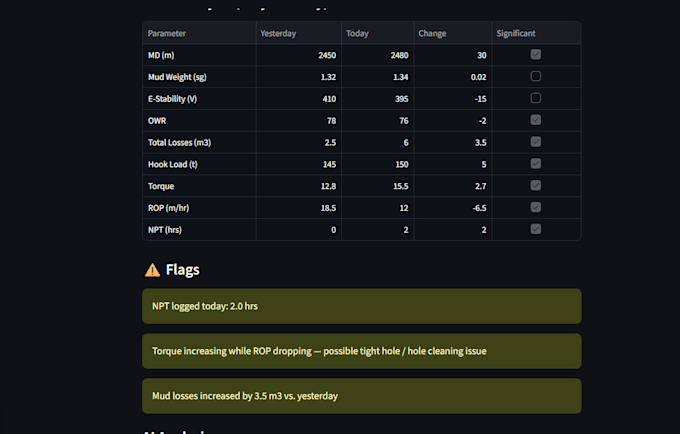Select the 'ROP (m/hr)' parameter cell
This screenshot has width=680, height=434.
(x=199, y=208)
